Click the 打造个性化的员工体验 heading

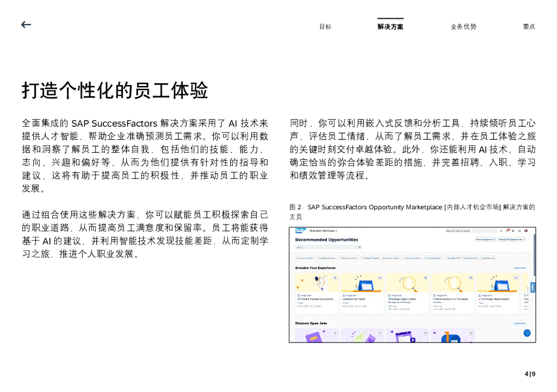pyautogui.click(x=115, y=90)
